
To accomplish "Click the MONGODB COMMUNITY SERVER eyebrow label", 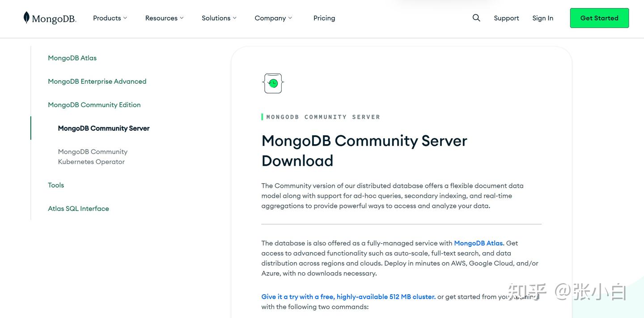I will click(x=323, y=117).
